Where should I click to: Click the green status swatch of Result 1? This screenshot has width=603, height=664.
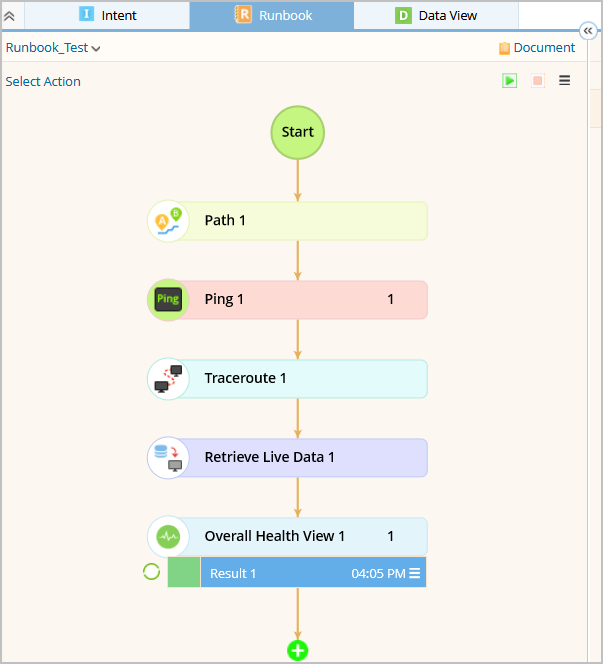tap(184, 572)
